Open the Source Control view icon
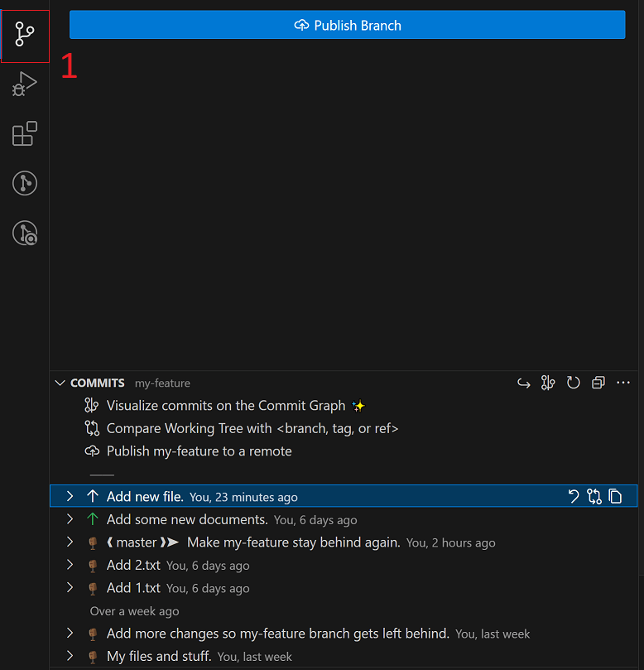This screenshot has width=644, height=670. click(25, 34)
